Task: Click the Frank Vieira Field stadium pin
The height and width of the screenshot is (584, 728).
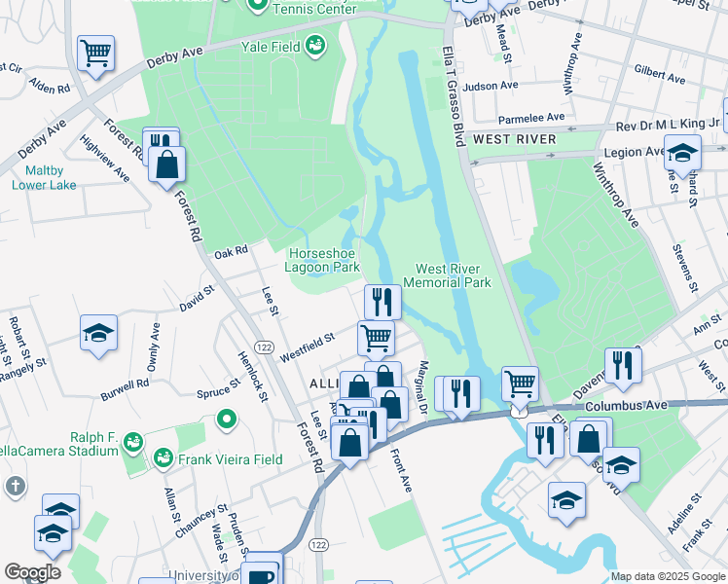Action: click(164, 458)
